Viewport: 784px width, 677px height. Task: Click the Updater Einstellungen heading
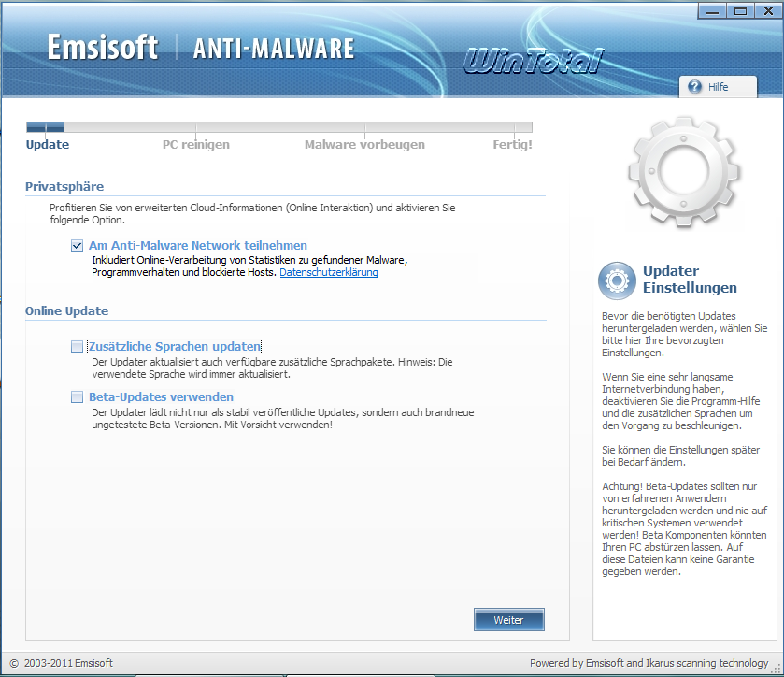pyautogui.click(x=690, y=280)
